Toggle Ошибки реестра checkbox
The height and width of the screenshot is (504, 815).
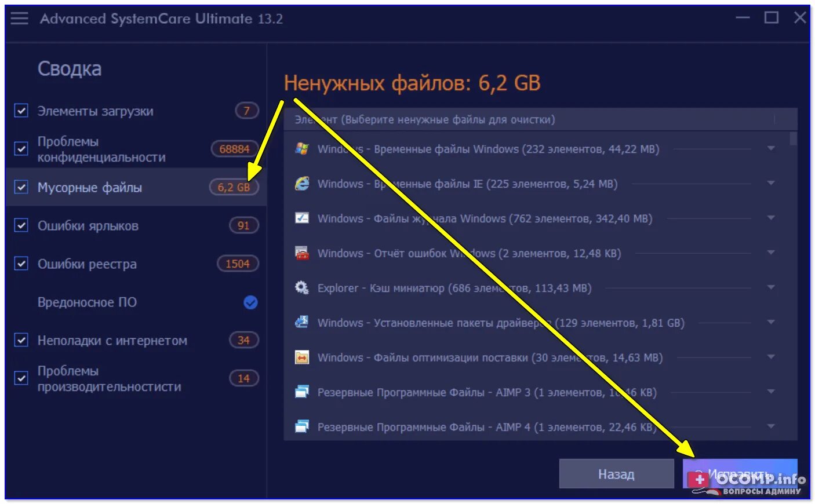point(21,264)
